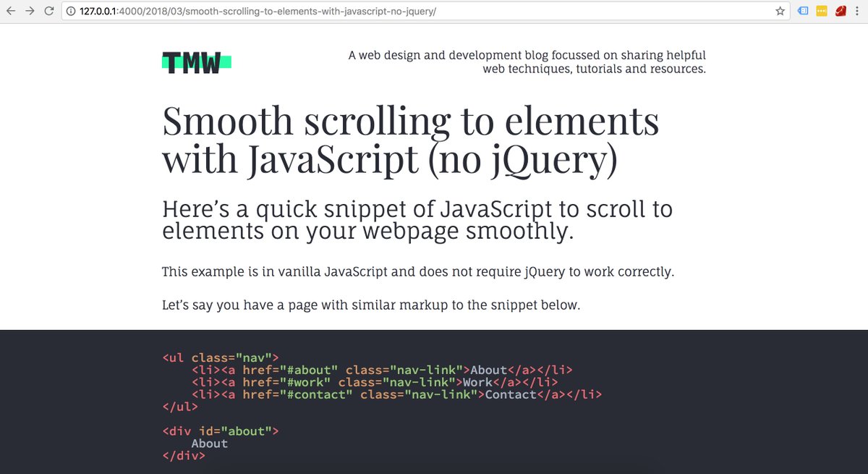Click the red Ruby extension icon

[840, 11]
